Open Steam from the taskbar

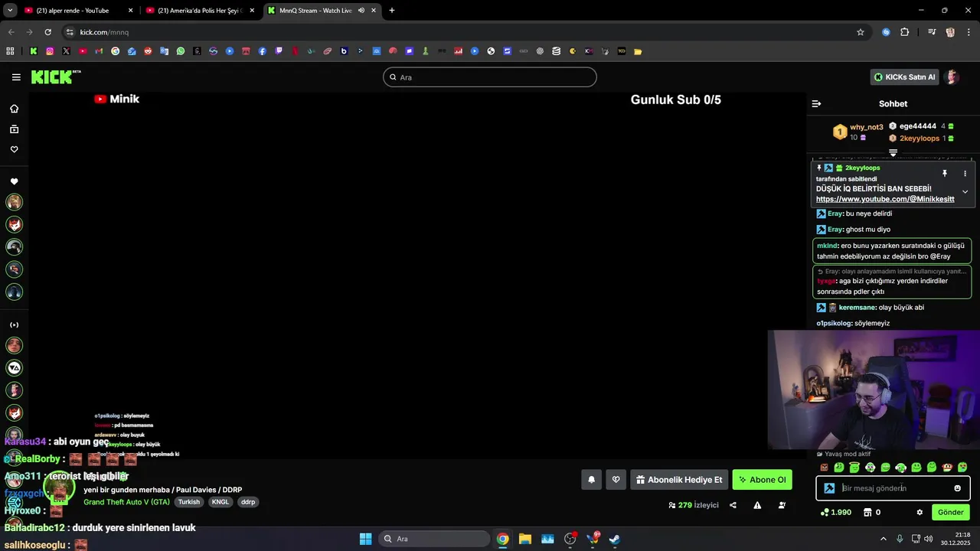point(615,539)
